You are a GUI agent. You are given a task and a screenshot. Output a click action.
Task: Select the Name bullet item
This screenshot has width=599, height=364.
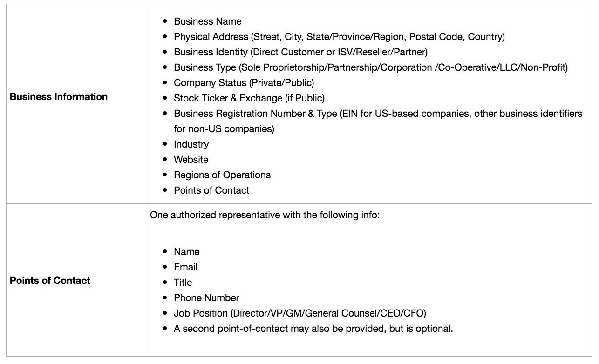[187, 252]
